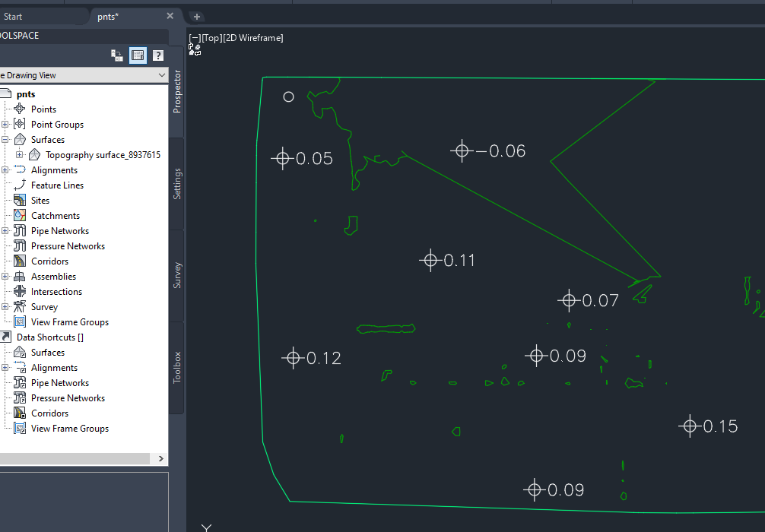Click the [2D Wireframe] visual style label
The width and height of the screenshot is (765, 532).
point(252,38)
